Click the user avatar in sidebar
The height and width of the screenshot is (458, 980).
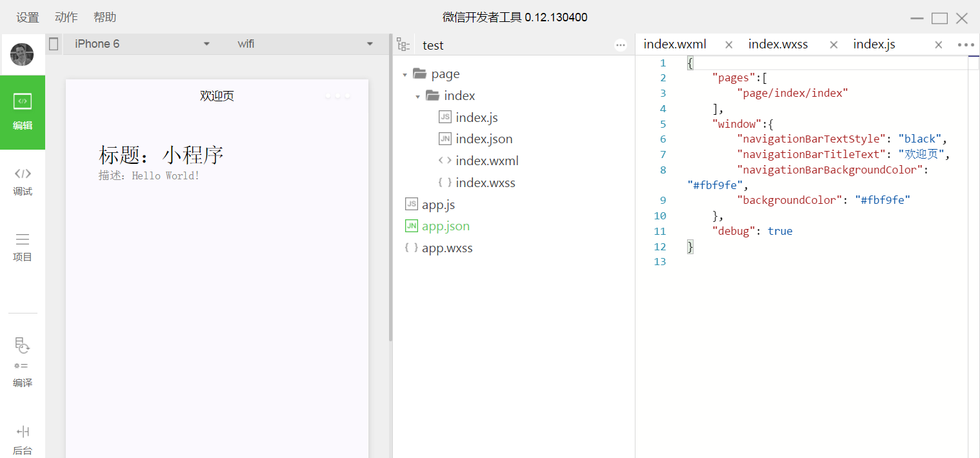pyautogui.click(x=22, y=55)
